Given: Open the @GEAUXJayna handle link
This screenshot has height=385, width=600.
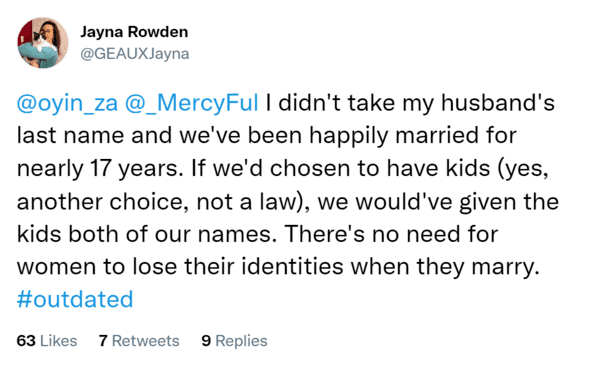Looking at the screenshot, I should point(134,54).
